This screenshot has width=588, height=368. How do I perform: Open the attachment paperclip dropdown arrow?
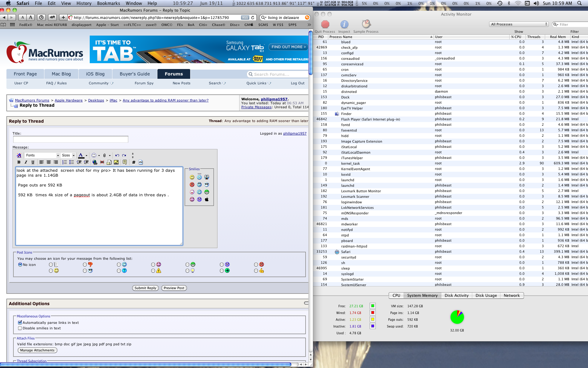[110, 155]
